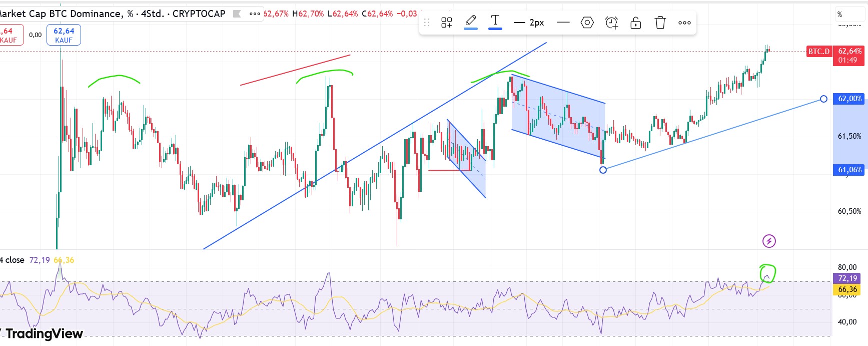Image resolution: width=868 pixels, height=346 pixels.
Task: Click the 0,00 spread value
Action: click(35, 35)
